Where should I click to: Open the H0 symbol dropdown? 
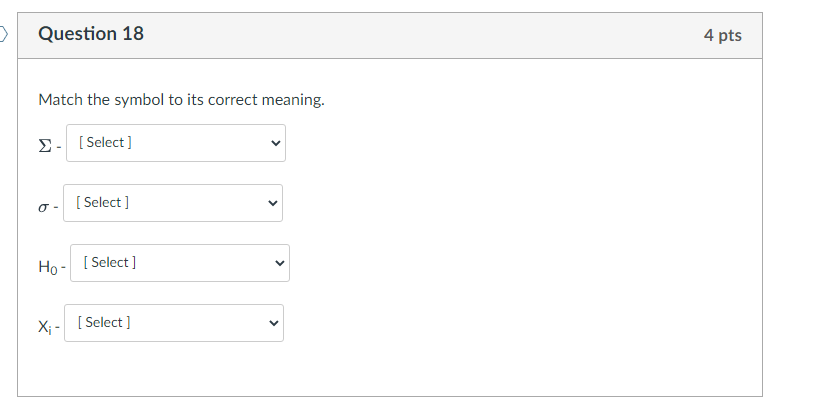[179, 263]
